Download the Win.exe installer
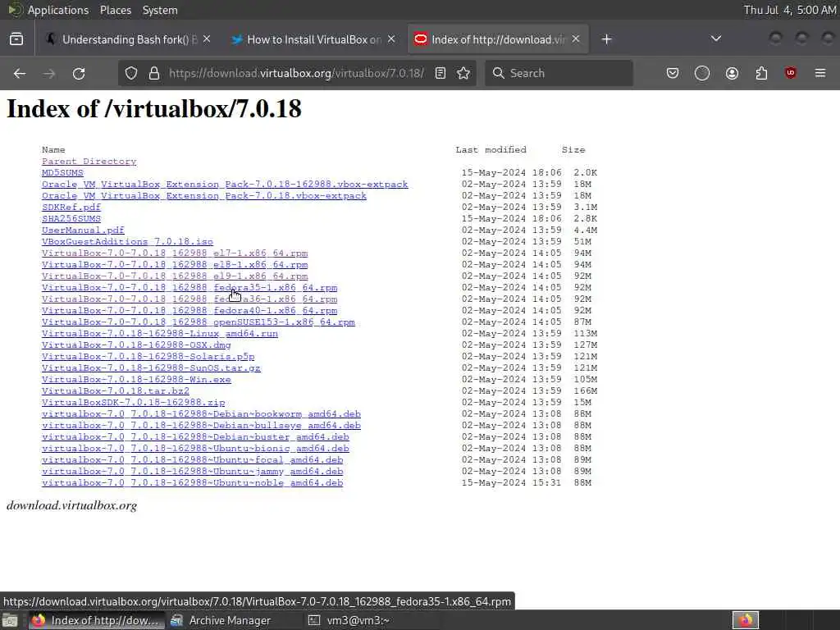 pos(136,380)
